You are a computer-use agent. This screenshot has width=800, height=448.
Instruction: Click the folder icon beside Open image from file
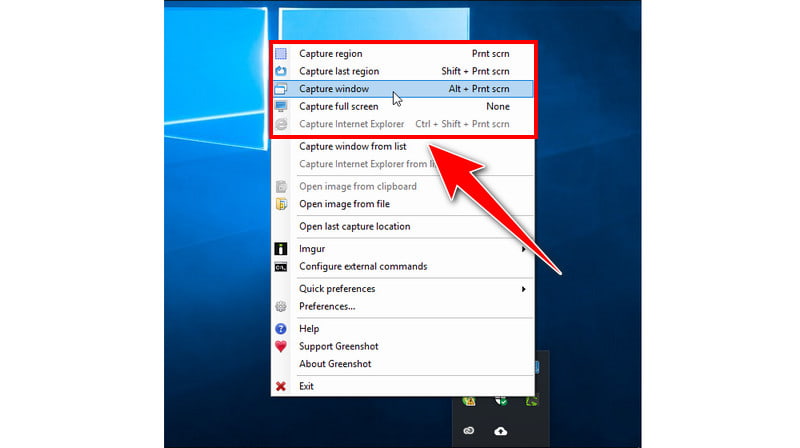(281, 204)
